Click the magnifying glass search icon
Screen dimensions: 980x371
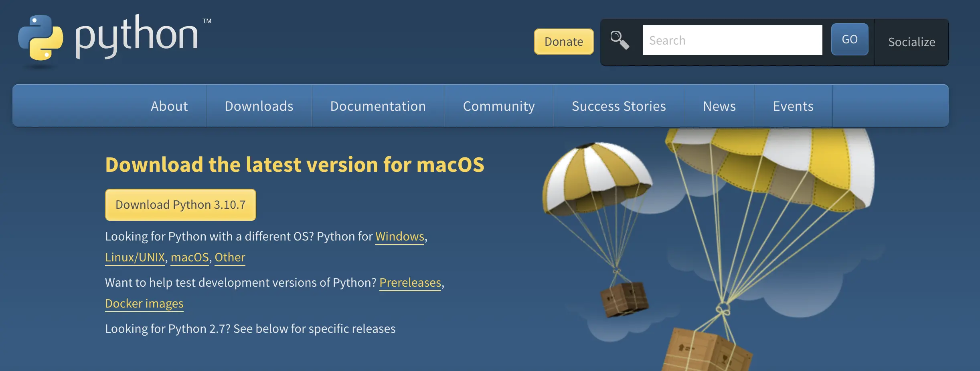tap(619, 40)
